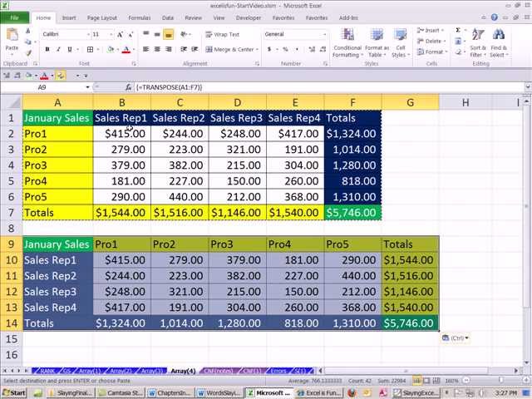Switch to the Page Layout tab
Image resolution: width=532 pixels, height=399 pixels.
point(101,18)
